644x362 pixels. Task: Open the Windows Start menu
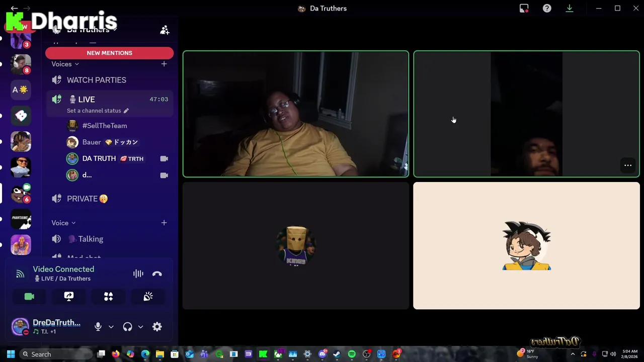click(x=11, y=354)
